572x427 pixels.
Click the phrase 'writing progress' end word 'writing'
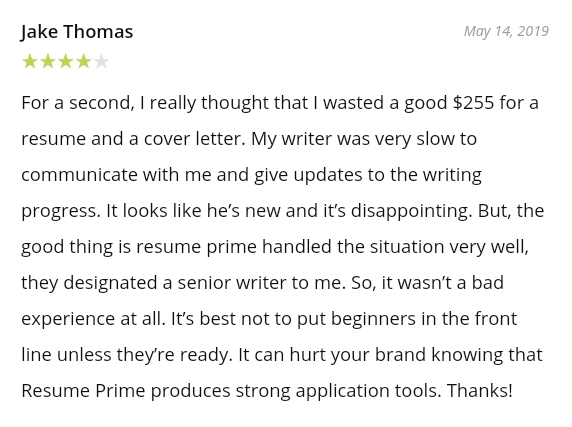(452, 175)
